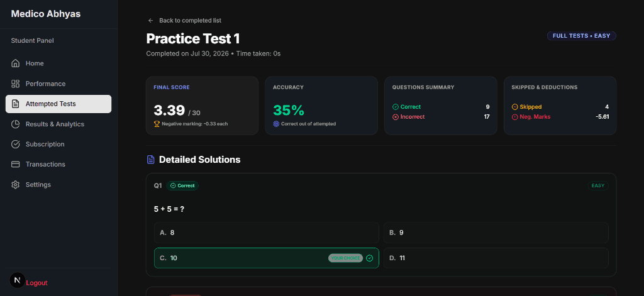The width and height of the screenshot is (644, 296).
Task: Open the Performance menu item
Action: pos(58,84)
